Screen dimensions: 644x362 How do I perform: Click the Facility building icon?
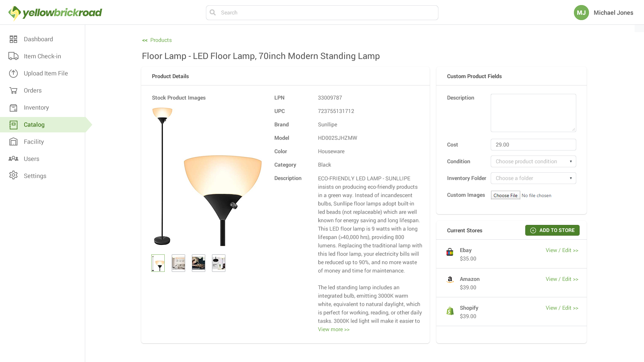pyautogui.click(x=13, y=142)
